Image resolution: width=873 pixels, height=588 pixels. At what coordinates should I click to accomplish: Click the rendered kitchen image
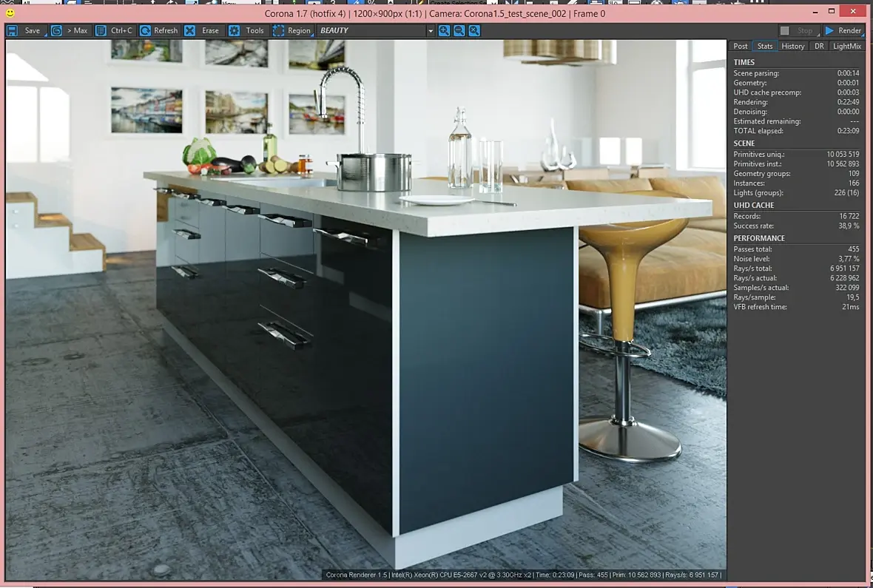(x=365, y=310)
